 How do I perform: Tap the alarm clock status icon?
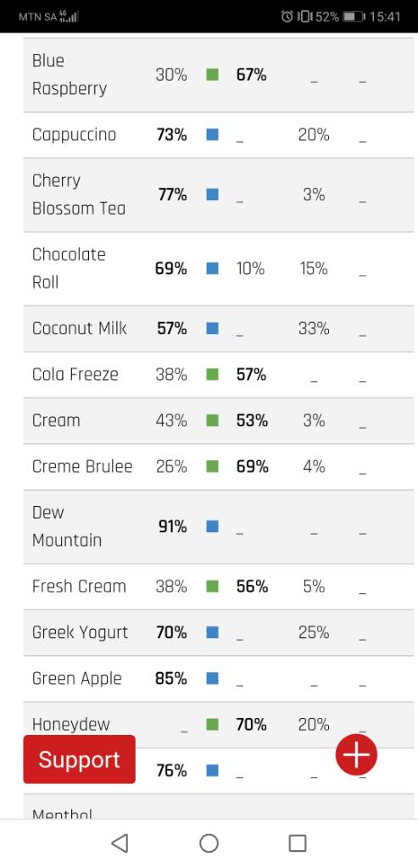coord(287,17)
